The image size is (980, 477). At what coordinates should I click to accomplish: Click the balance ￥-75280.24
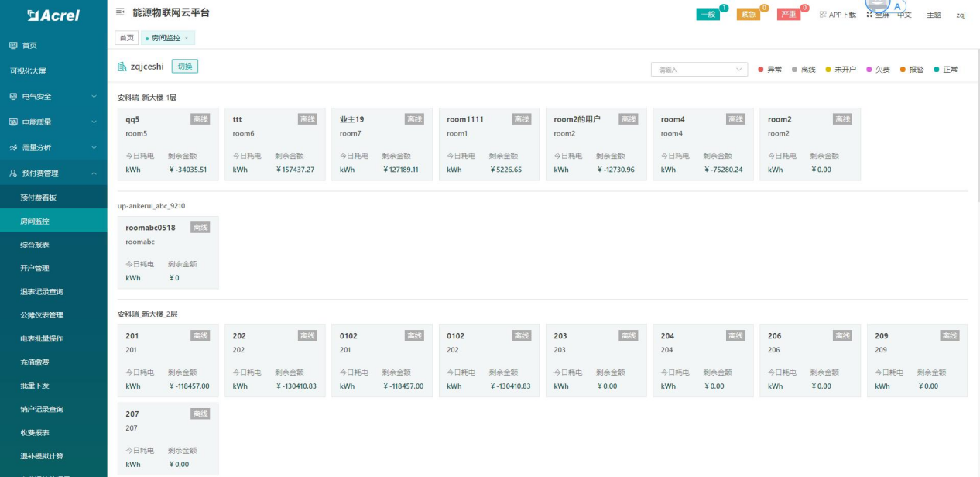click(723, 170)
